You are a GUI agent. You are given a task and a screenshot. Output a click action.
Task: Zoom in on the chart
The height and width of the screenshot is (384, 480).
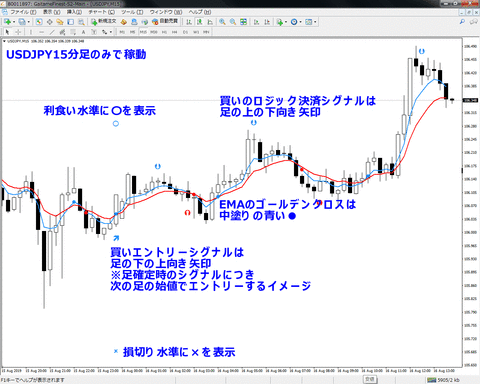click(222, 22)
